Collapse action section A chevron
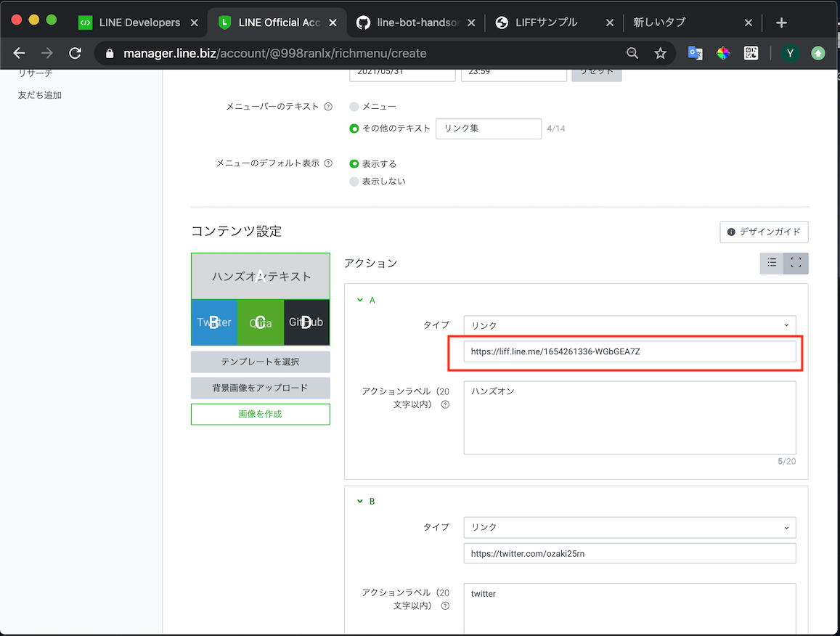Screen dimensions: 840x636 click(360, 300)
